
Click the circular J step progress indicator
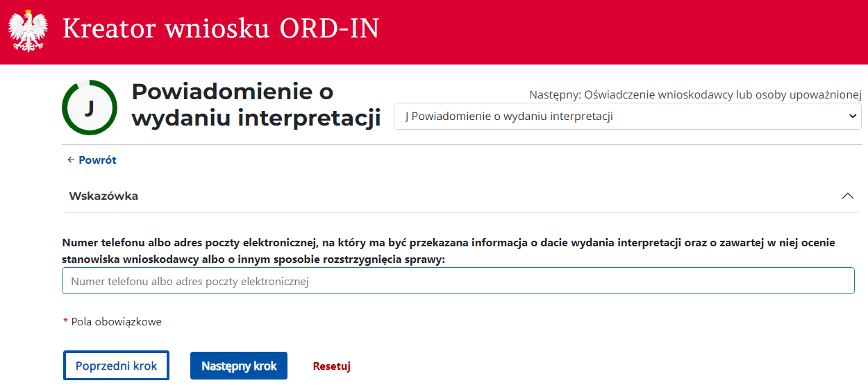[x=90, y=108]
